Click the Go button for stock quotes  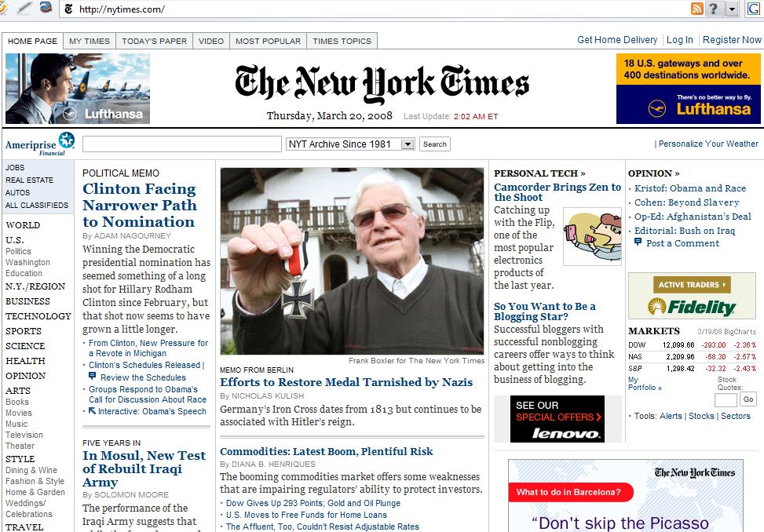pyautogui.click(x=748, y=399)
